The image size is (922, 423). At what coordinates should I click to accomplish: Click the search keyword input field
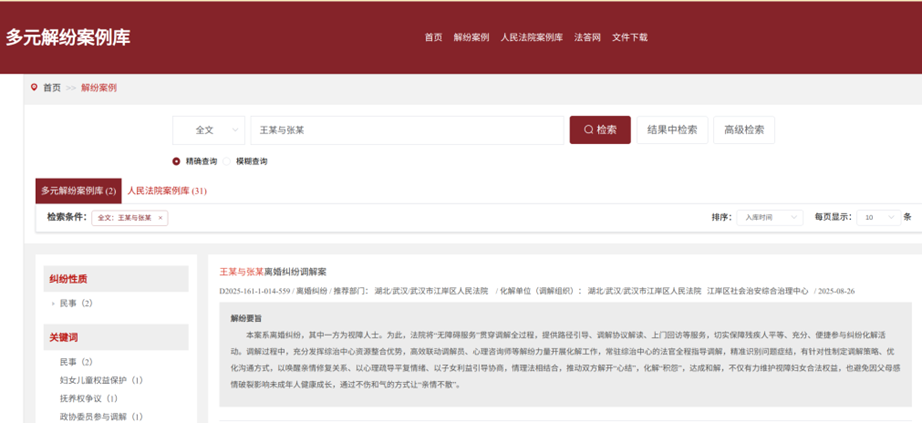coord(405,130)
